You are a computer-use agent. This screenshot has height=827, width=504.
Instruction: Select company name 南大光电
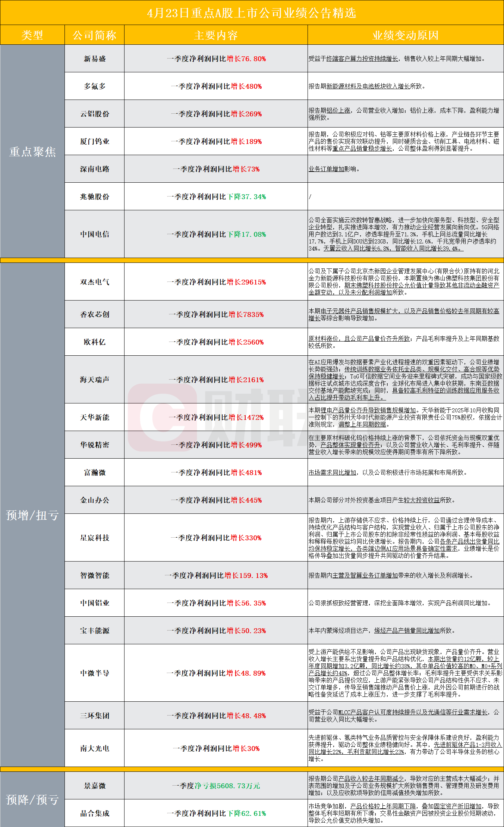pos(95,748)
